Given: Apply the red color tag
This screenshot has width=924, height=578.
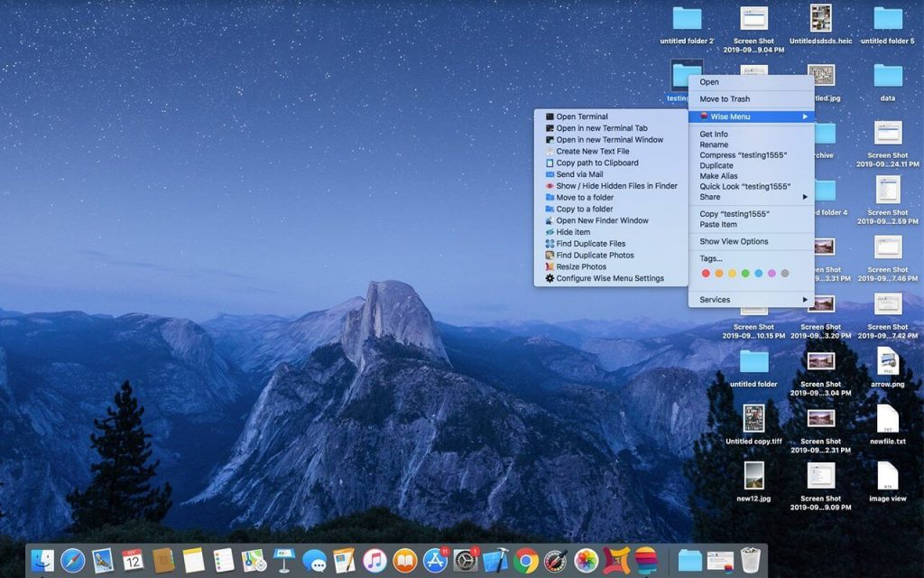Looking at the screenshot, I should coord(705,274).
